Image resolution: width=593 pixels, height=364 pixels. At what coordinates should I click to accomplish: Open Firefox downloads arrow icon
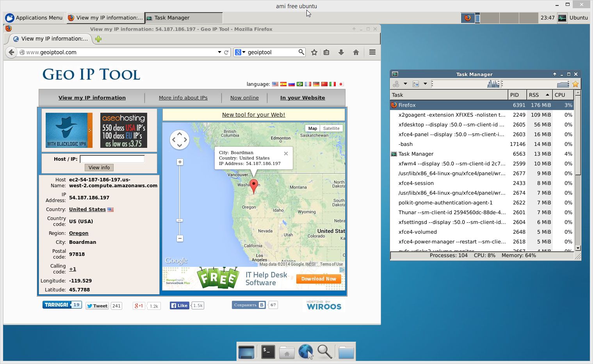(341, 52)
